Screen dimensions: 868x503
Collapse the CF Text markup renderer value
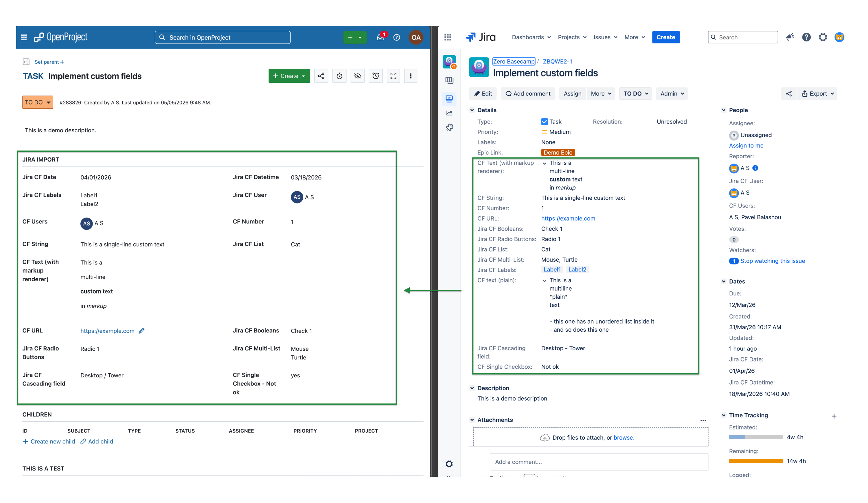coord(545,163)
